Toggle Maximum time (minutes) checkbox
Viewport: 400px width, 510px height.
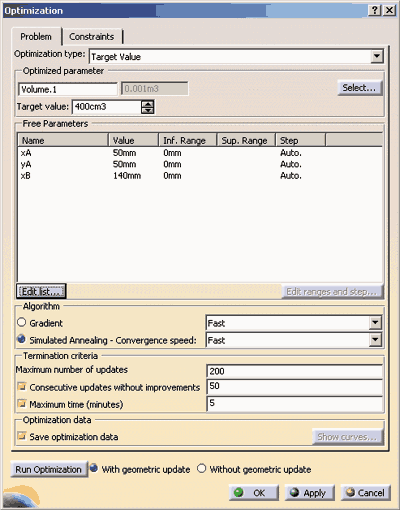click(22, 404)
